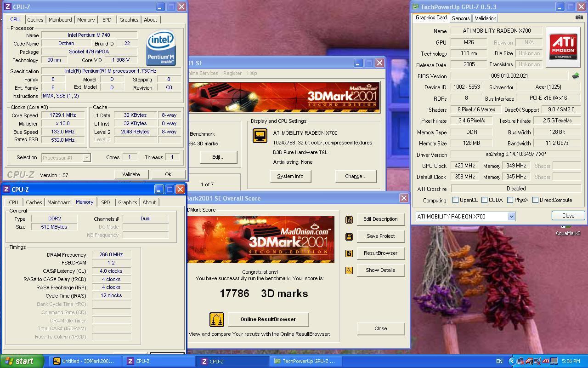Click the Edit Description button
This screenshot has width=588, height=368.
click(380, 219)
